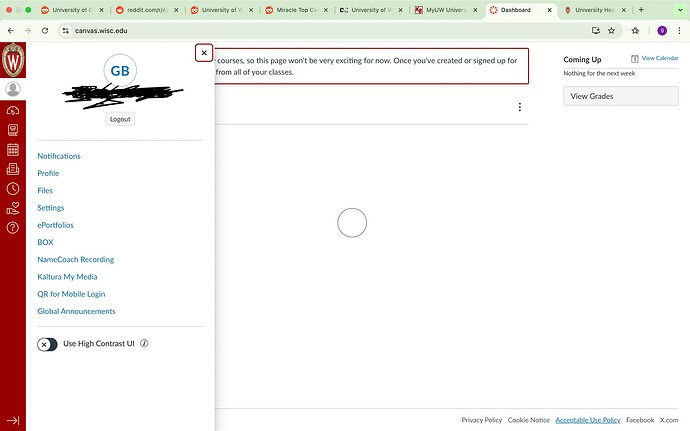Open Cookie Notice footer link
This screenshot has width=690, height=431.
(x=529, y=420)
